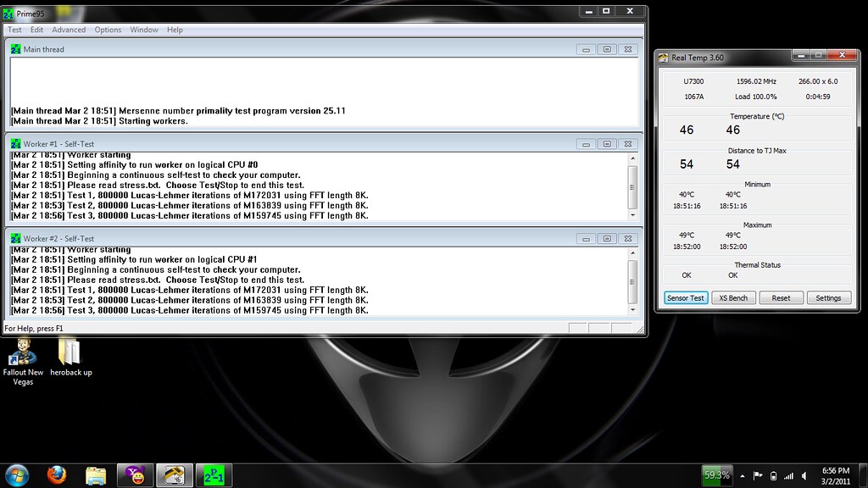Reset Real Temp min/max readings
Image resolution: width=868 pixels, height=488 pixels.
click(781, 297)
